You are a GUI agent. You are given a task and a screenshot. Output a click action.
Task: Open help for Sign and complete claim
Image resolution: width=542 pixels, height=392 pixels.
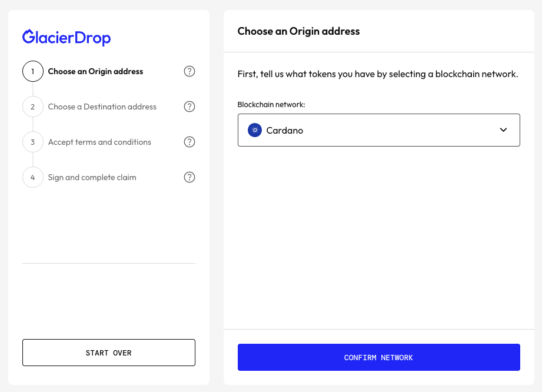click(x=189, y=177)
